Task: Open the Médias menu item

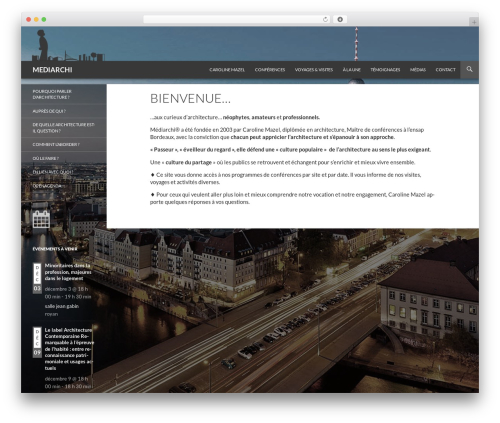Action: click(x=418, y=70)
